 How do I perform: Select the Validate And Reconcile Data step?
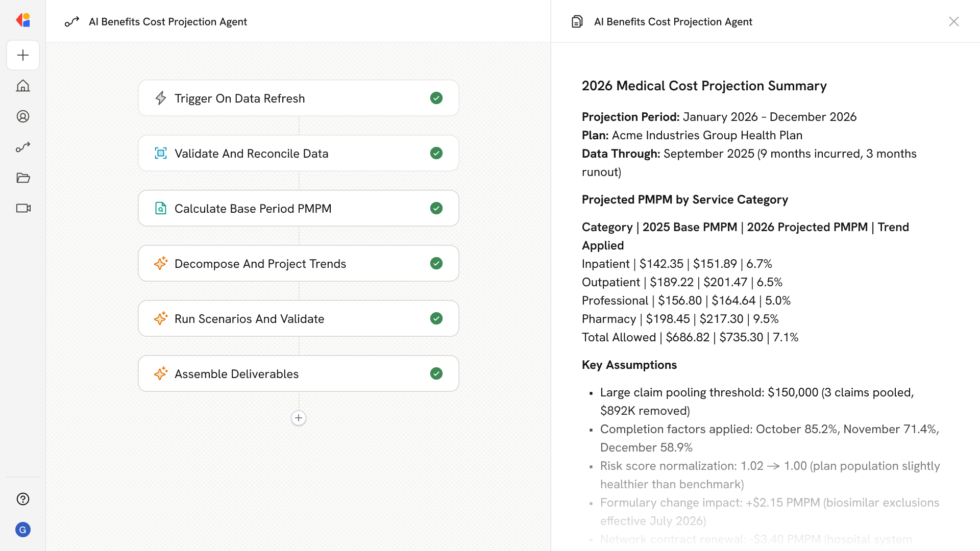298,153
